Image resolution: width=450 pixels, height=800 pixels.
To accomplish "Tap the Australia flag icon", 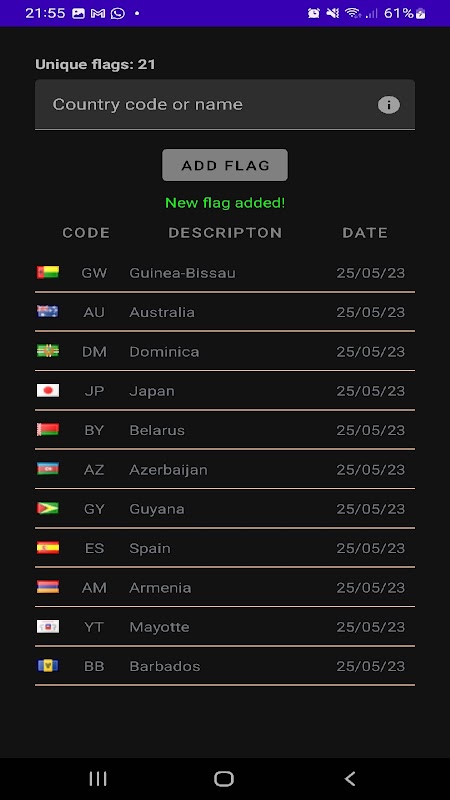I will tap(48, 312).
